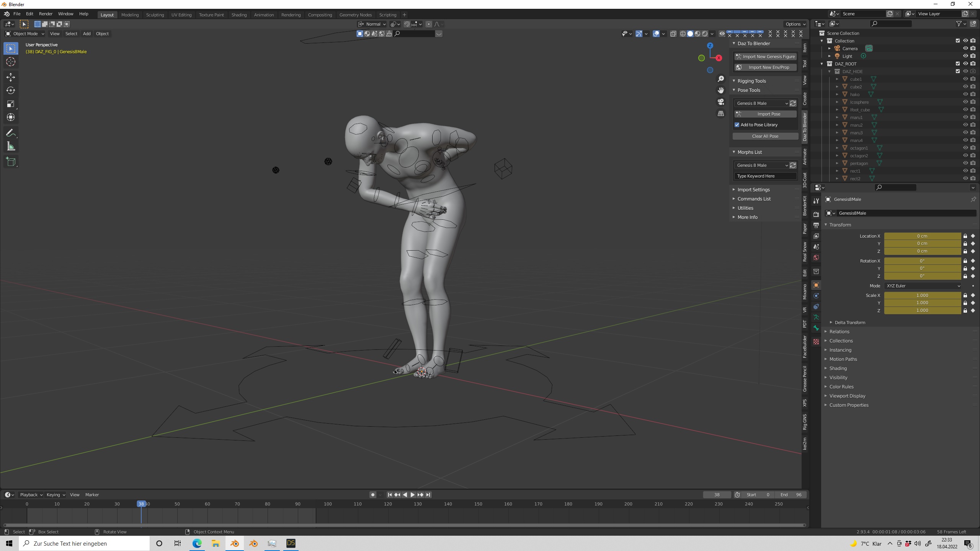Select the Add Cube tool
This screenshot has width=980, height=551.
click(x=11, y=162)
